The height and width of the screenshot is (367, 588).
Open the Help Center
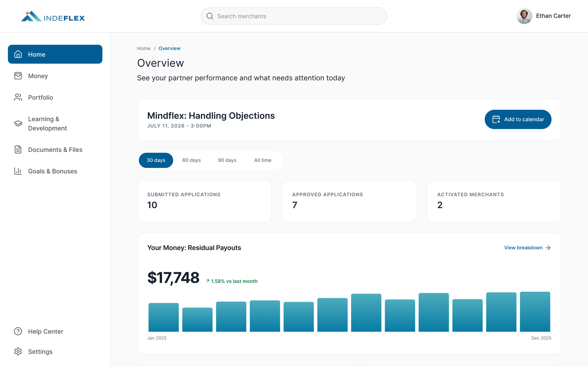tap(55, 331)
